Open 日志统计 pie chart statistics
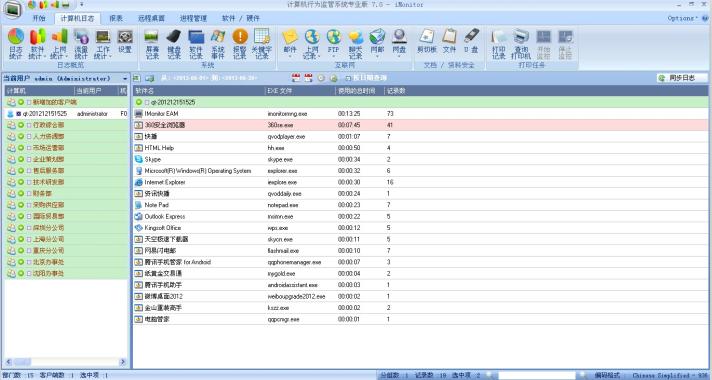Image resolution: width=712 pixels, height=380 pixels. click(16, 44)
